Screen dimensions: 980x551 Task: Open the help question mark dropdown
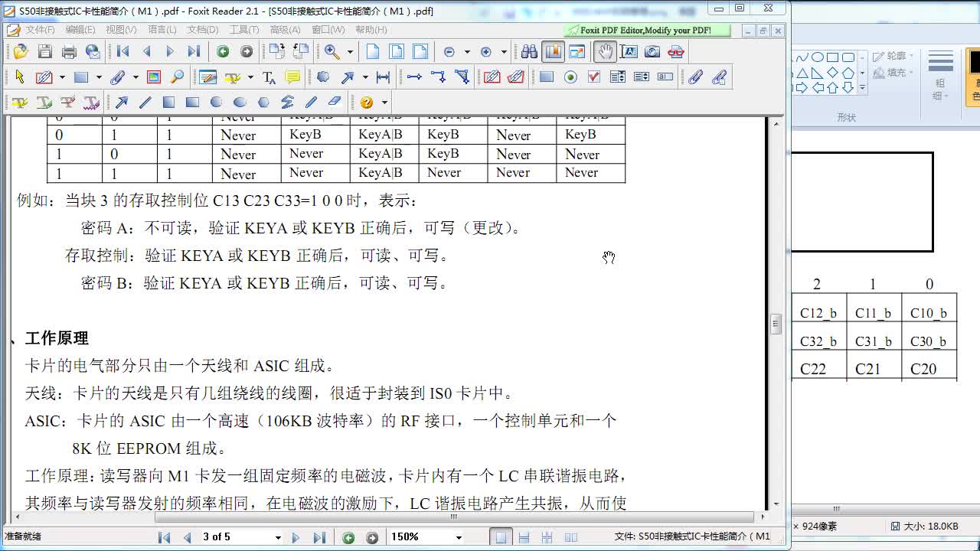(384, 103)
